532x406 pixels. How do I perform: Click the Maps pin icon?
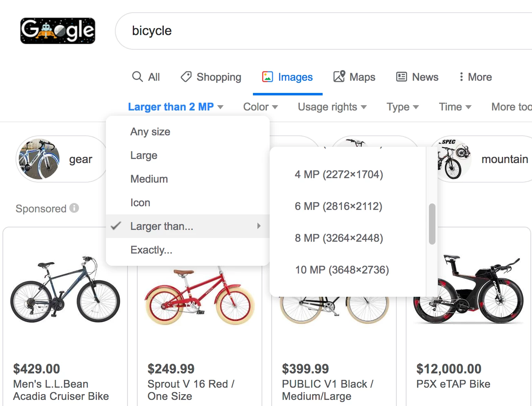click(x=339, y=76)
